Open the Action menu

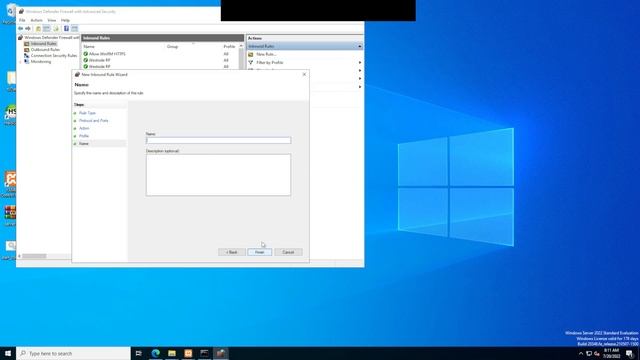click(x=36, y=20)
